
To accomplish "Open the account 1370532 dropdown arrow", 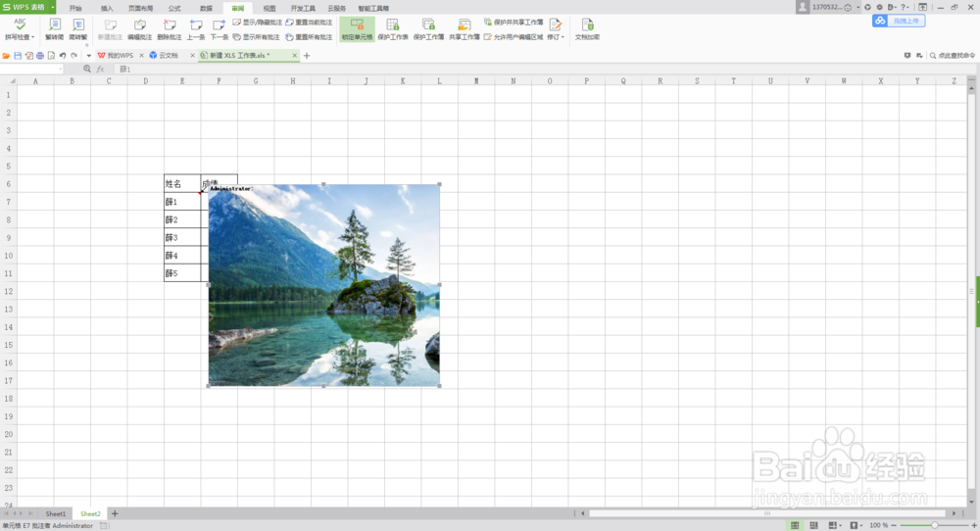I will coord(857,8).
